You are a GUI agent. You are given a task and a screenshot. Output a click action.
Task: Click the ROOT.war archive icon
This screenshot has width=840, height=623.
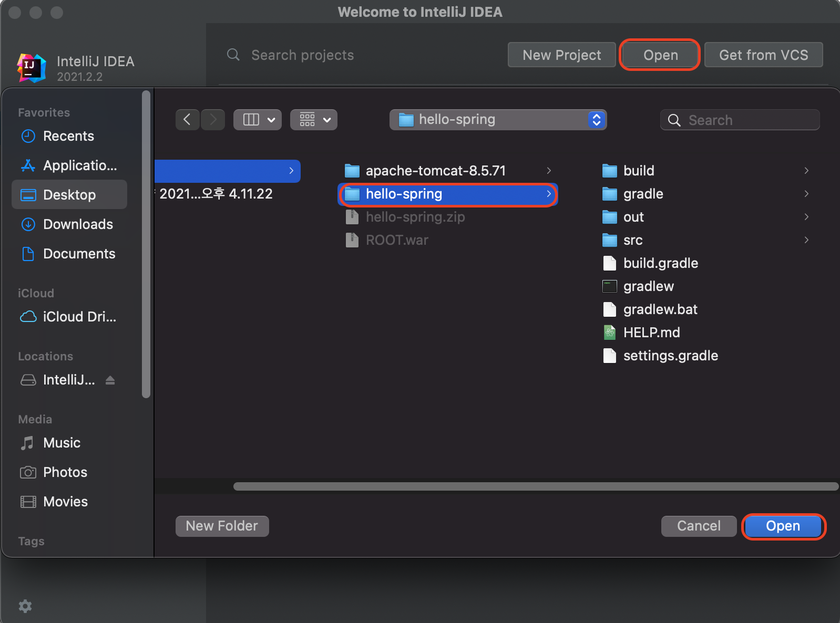[x=352, y=240]
